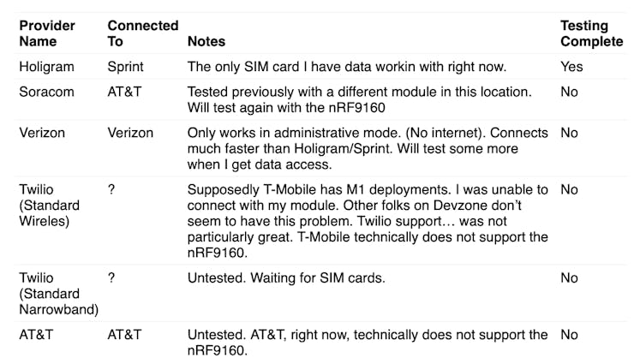Select the Verizon provider name cell
Image resolution: width=634 pixels, height=364 pixels.
tap(43, 133)
